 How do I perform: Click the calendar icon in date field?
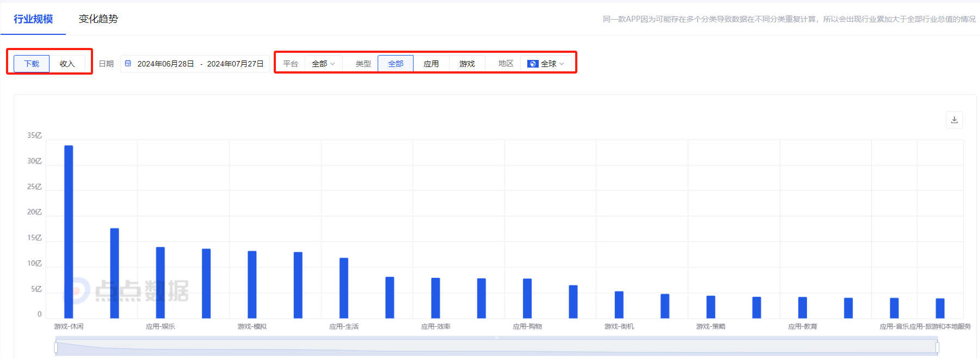coord(128,64)
